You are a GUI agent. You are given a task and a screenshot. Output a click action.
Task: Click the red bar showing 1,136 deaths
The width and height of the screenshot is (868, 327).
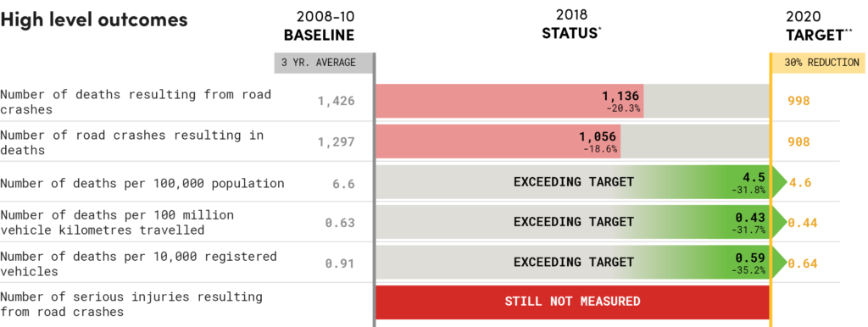click(x=509, y=101)
